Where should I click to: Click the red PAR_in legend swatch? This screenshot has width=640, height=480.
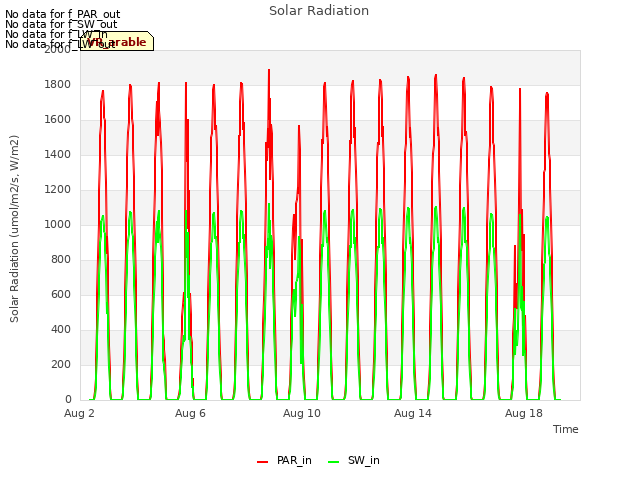coord(262,462)
